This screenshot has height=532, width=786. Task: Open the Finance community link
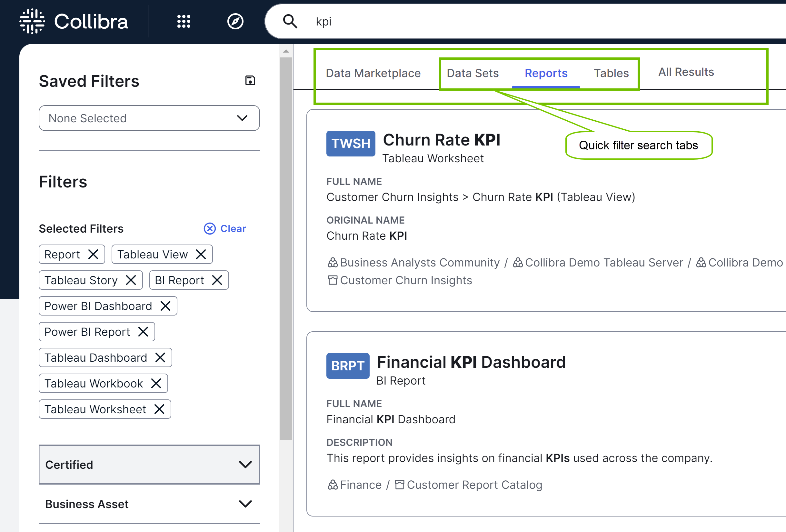(361, 485)
